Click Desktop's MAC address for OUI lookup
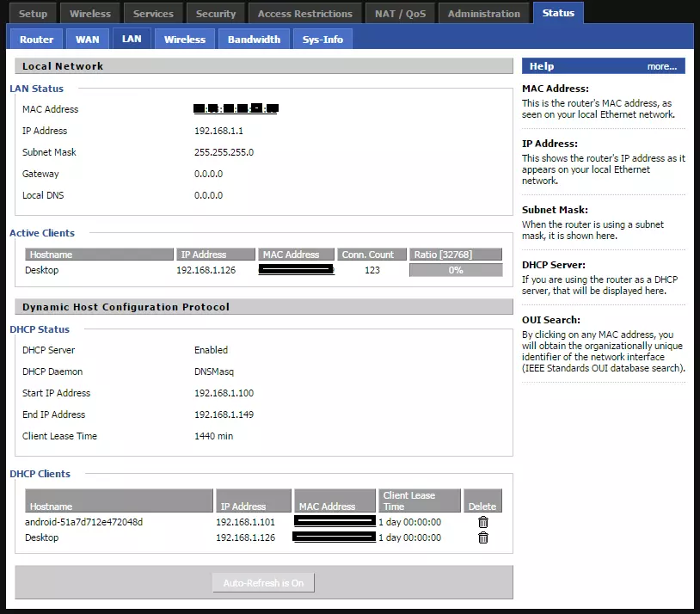700x614 pixels. click(x=296, y=267)
